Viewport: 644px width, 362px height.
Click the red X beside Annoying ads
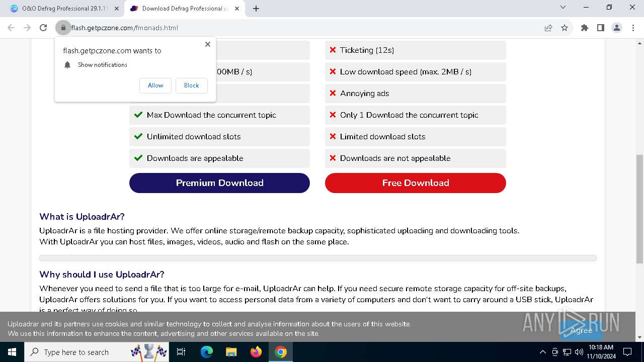tap(333, 93)
